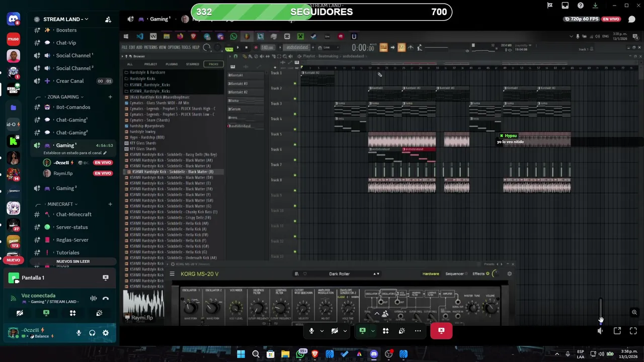The image size is (644, 362).
Task: Click the Raymi.flp stream thumbnail
Action: (x=144, y=305)
